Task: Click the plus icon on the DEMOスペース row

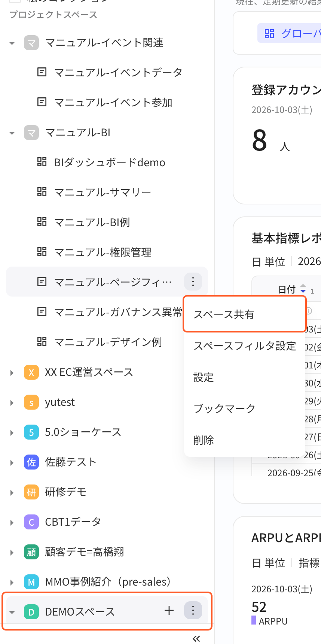Action: click(x=169, y=611)
